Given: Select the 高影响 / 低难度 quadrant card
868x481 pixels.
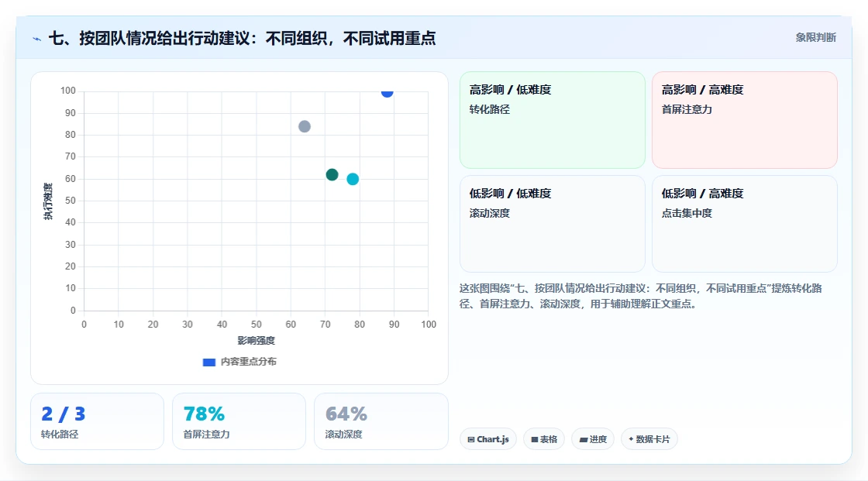Looking at the screenshot, I should tap(553, 120).
